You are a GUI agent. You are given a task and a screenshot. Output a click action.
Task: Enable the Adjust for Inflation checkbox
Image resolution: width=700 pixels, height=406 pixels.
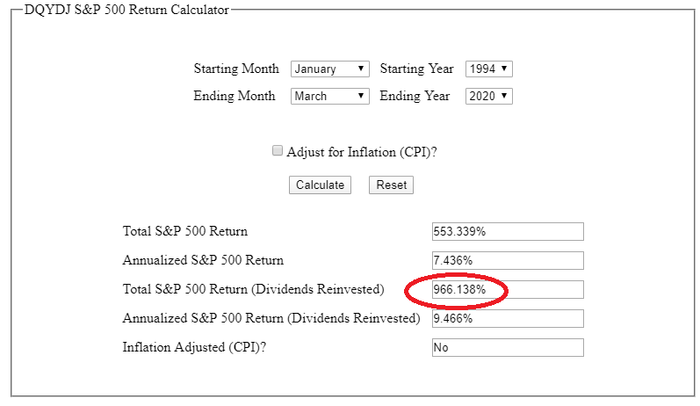[278, 152]
